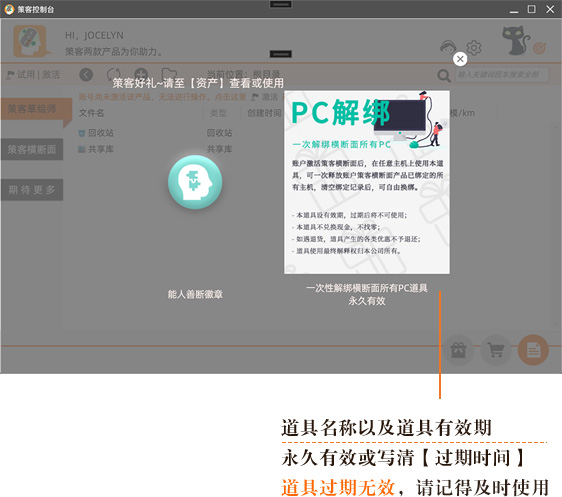Image resolution: width=562 pixels, height=497 pixels.
Task: Click the orange document icon button
Action: [x=533, y=350]
